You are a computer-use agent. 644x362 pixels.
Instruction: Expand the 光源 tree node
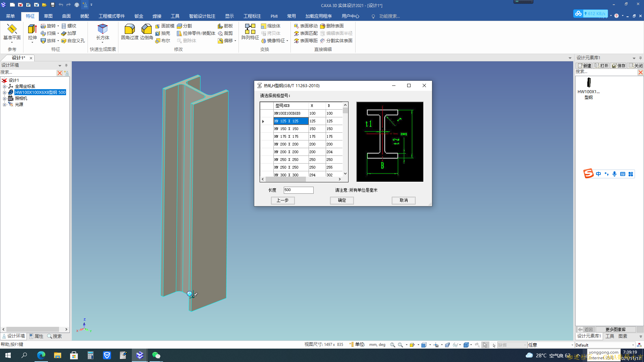point(5,105)
